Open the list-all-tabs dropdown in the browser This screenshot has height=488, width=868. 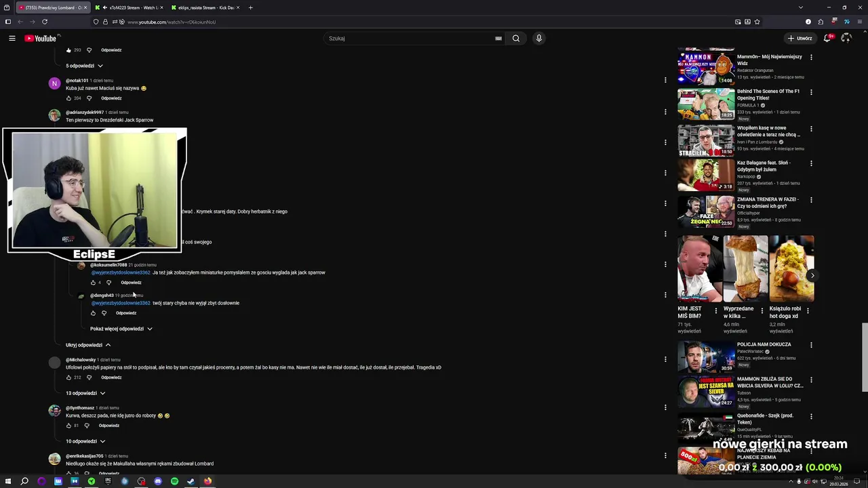pos(800,7)
